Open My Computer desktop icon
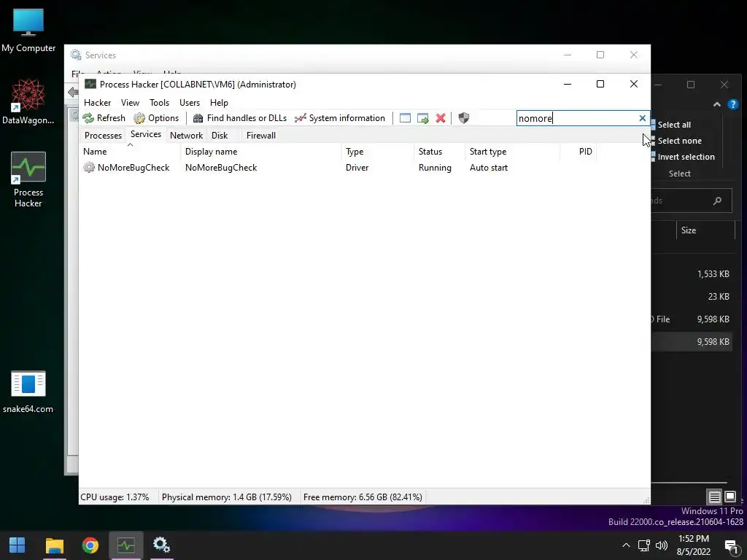Image resolution: width=747 pixels, height=560 pixels. click(x=28, y=31)
